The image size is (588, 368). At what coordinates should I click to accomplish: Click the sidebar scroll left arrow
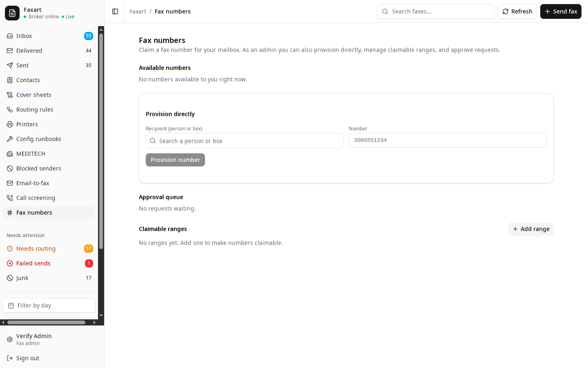(3, 322)
